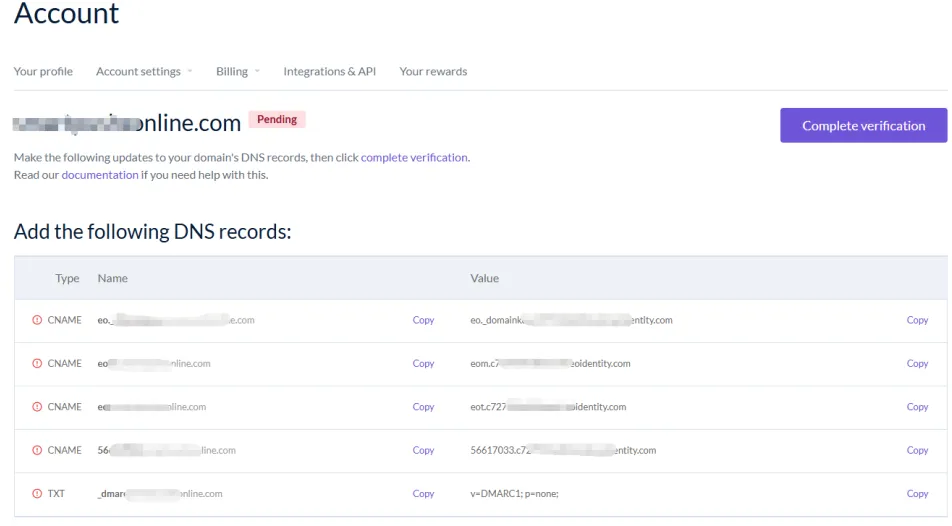Click the warning icon on the eo._domainkey CNAME row

pos(37,320)
